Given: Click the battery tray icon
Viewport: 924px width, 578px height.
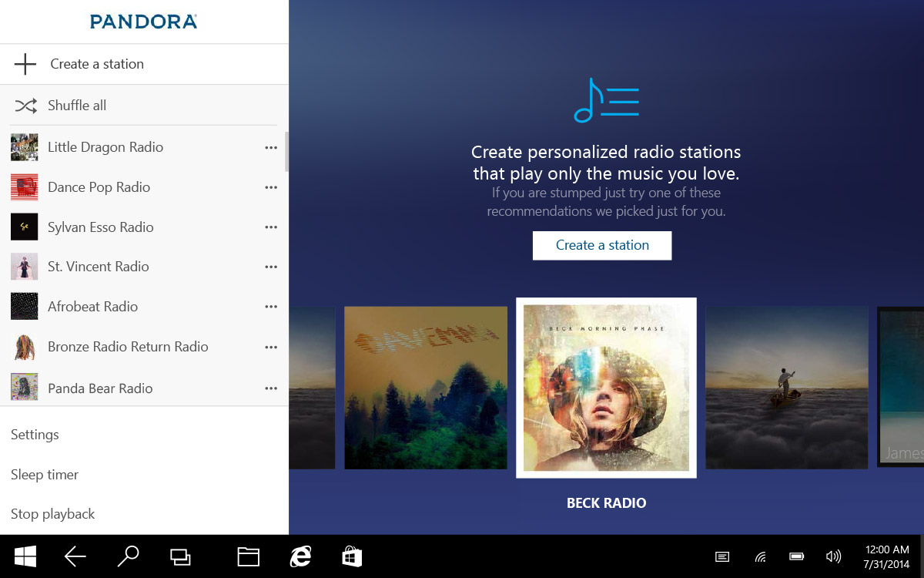Looking at the screenshot, I should pos(797,556).
